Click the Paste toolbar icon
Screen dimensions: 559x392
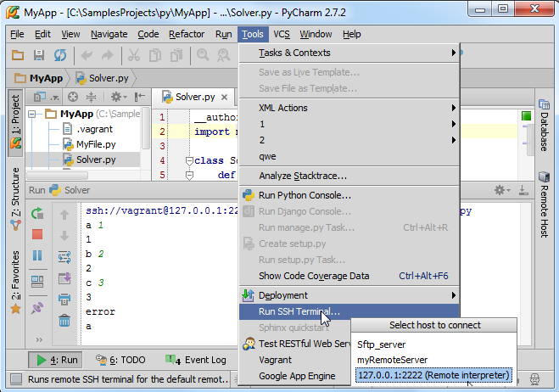(176, 55)
